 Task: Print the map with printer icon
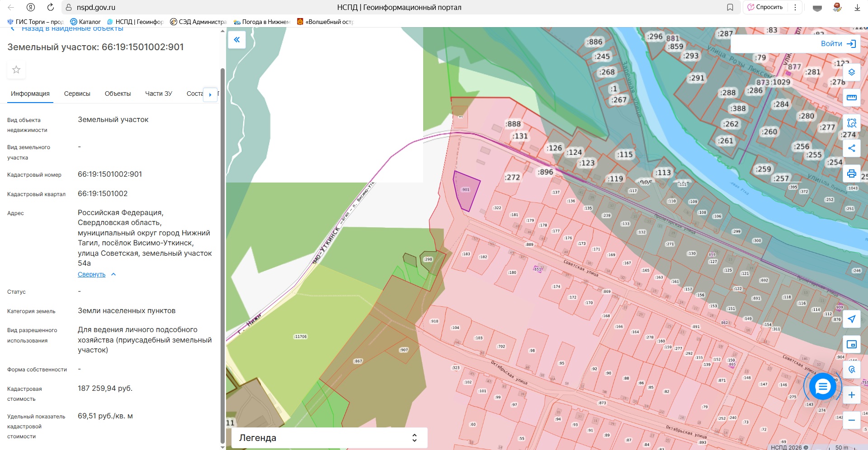point(851,173)
